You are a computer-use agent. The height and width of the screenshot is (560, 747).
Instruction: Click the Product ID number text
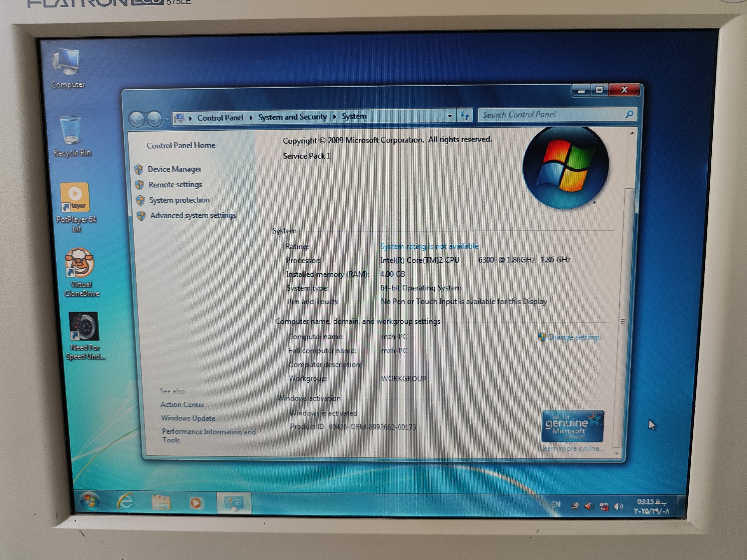[372, 427]
